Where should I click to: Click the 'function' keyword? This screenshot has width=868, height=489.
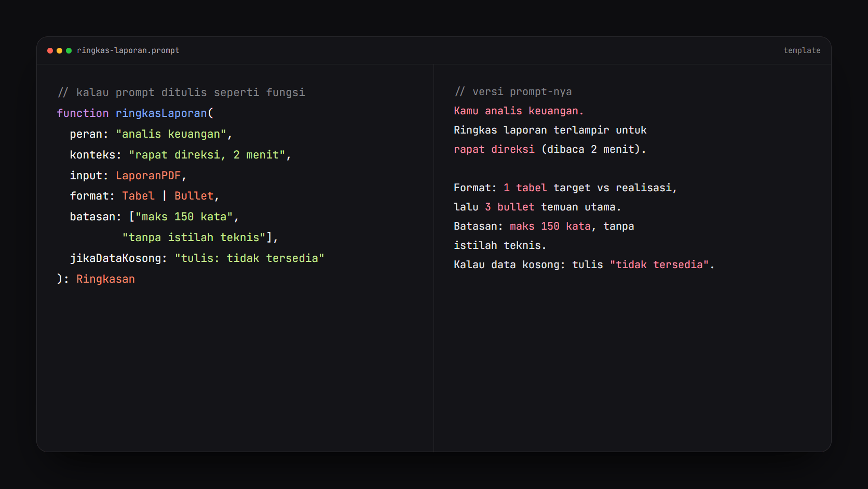click(x=83, y=113)
